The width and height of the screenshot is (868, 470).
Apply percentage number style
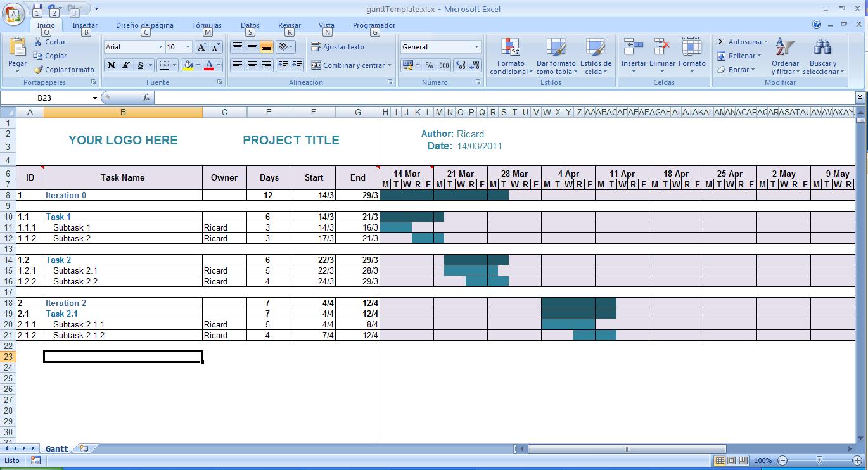(x=430, y=65)
